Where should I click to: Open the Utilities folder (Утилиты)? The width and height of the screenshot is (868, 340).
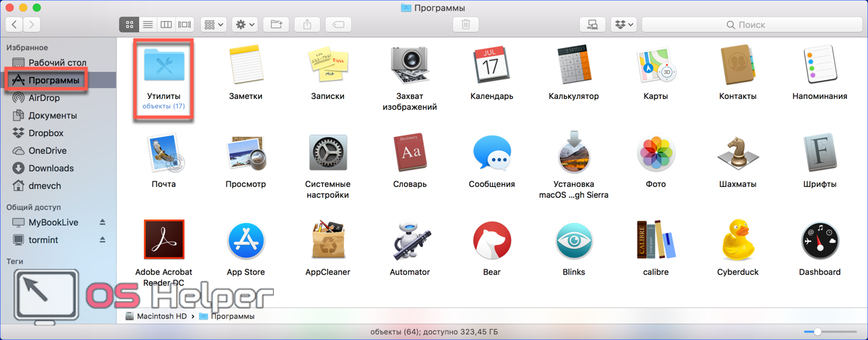pos(164,67)
